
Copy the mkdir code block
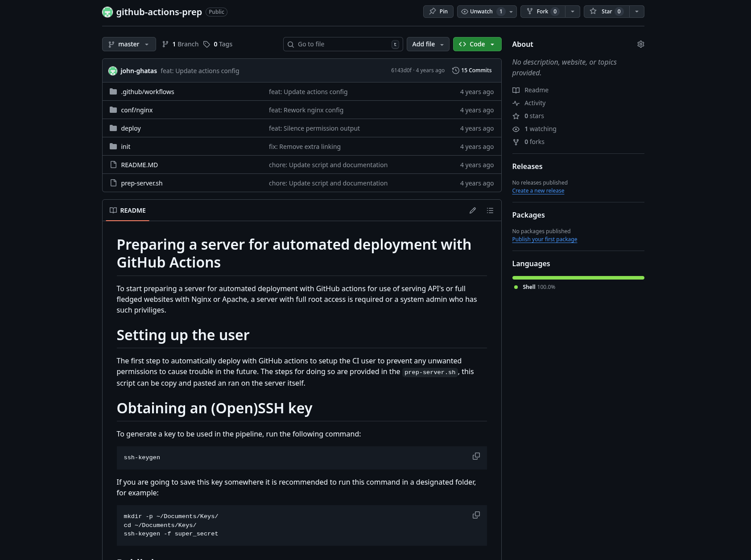point(476,515)
